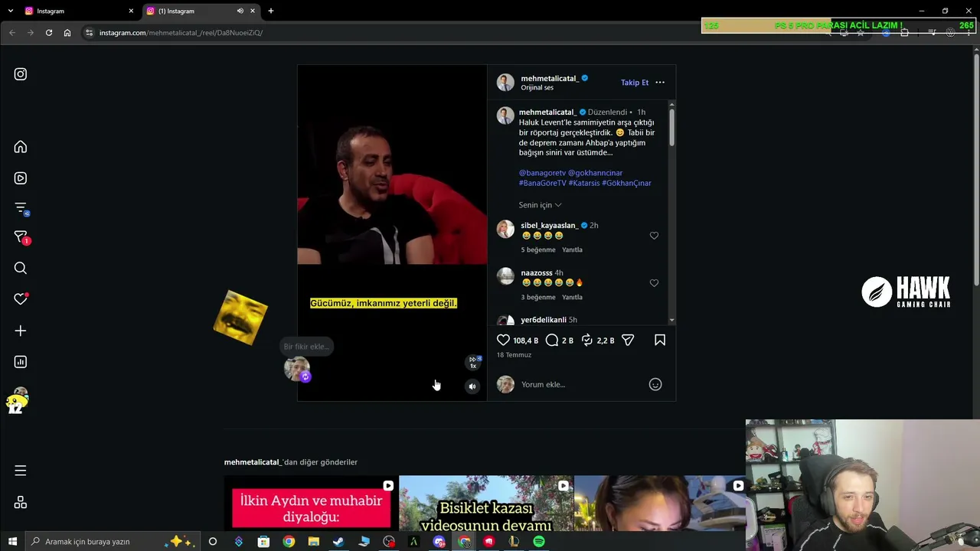980x551 pixels.
Task: Open comments bubble showing 2 B
Action: tap(552, 340)
